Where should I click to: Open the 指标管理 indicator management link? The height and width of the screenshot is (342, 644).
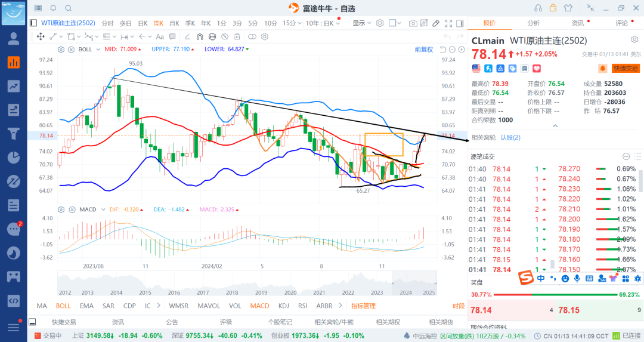tap(363, 306)
